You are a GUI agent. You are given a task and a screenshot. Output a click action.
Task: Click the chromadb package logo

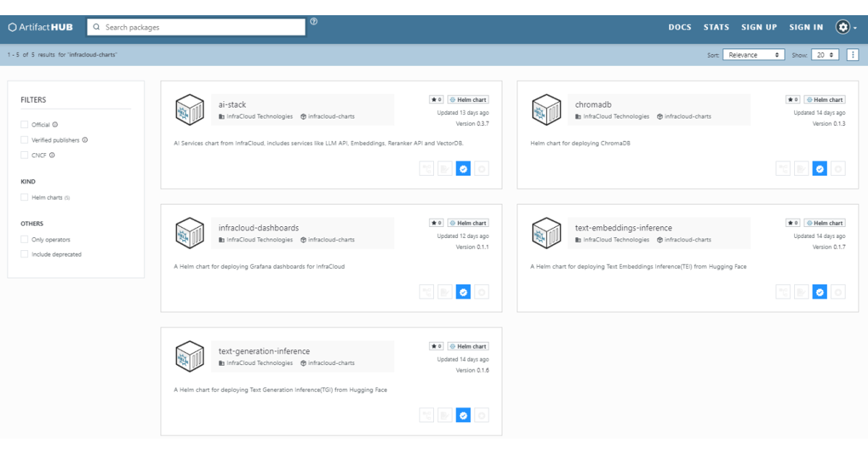[547, 109]
